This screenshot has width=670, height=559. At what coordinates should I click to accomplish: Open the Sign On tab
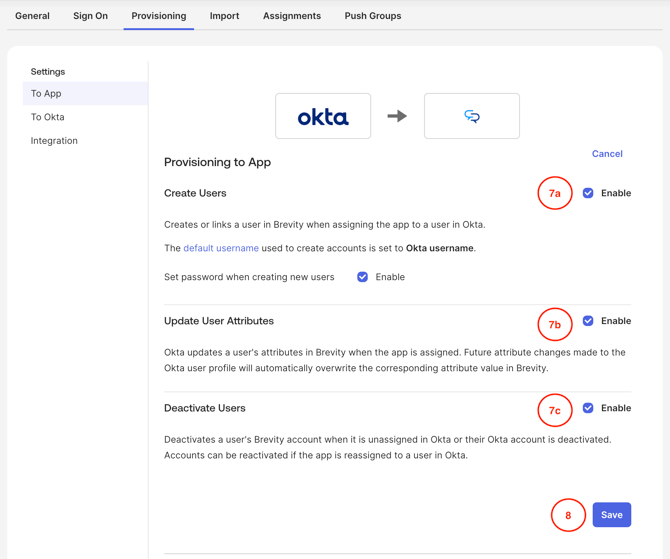90,16
